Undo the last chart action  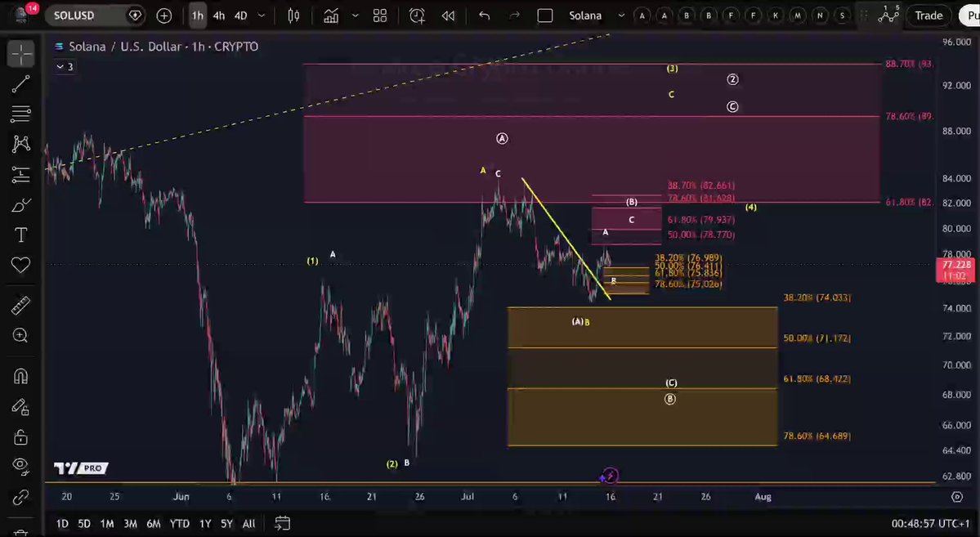pos(485,16)
